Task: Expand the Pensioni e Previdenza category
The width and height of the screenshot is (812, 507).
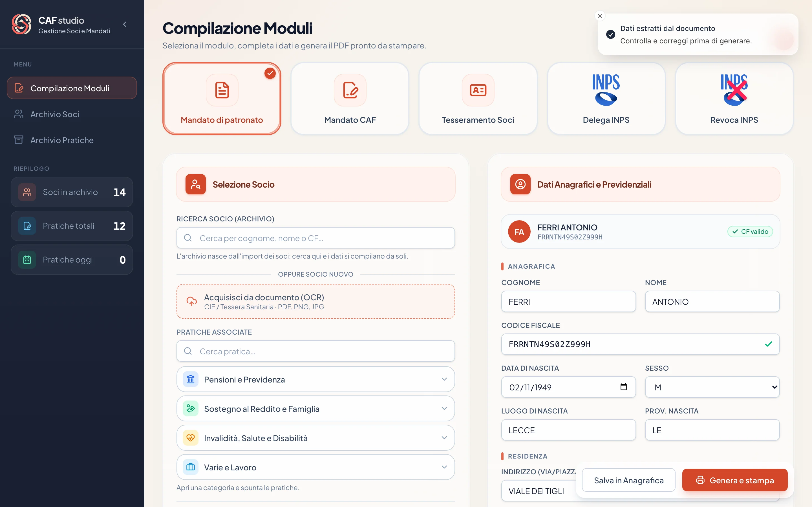Action: click(315, 379)
